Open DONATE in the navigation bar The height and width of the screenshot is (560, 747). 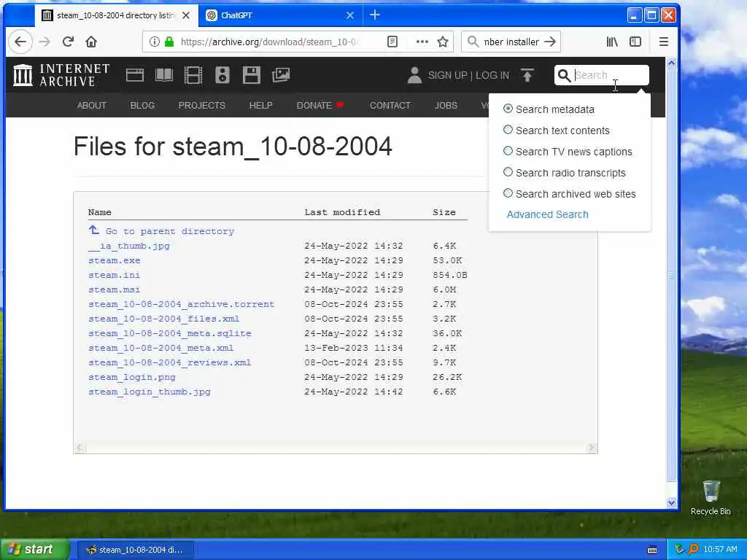click(320, 105)
